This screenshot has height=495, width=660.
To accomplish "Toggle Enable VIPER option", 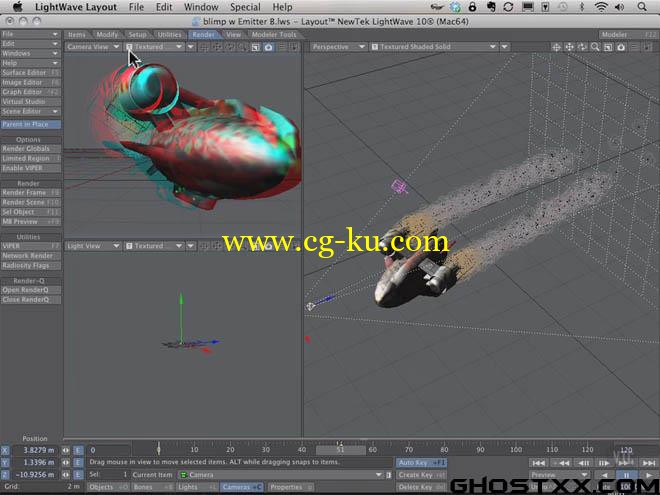I will tap(31, 168).
